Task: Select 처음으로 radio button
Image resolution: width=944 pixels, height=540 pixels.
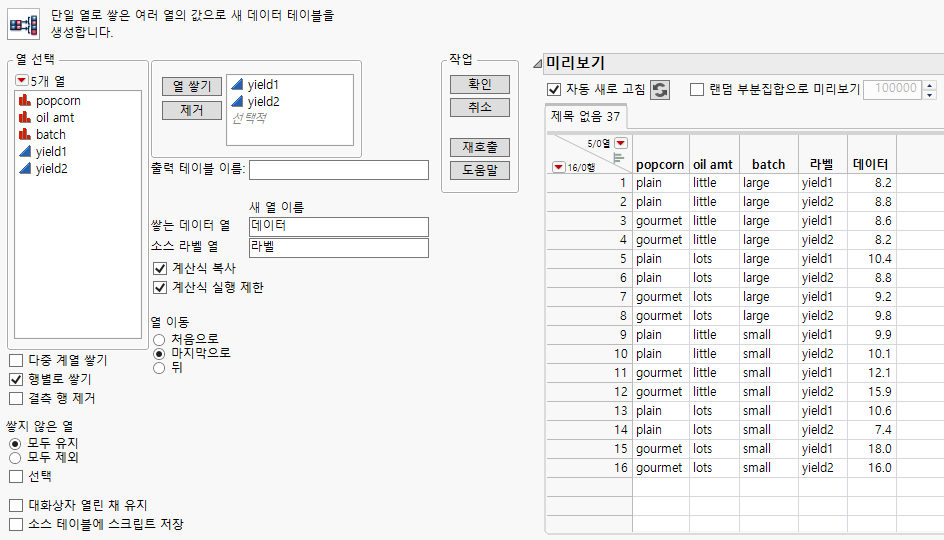Action: (x=159, y=340)
